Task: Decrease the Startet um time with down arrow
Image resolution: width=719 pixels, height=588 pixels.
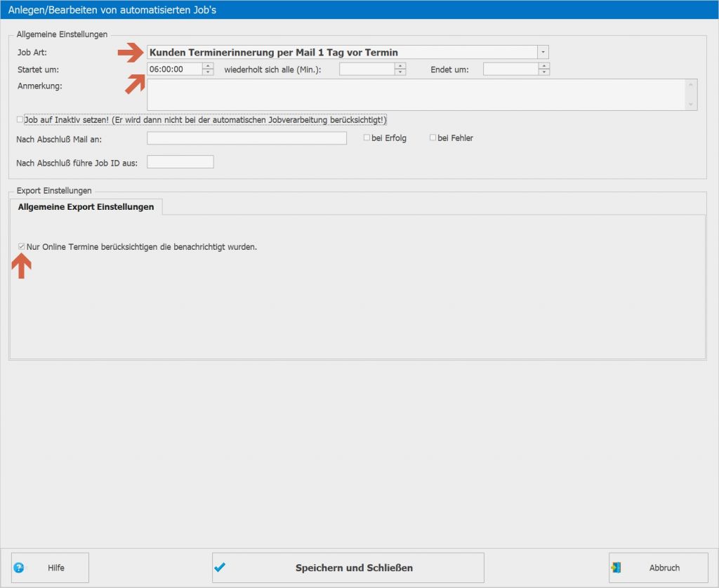Action: pyautogui.click(x=208, y=72)
